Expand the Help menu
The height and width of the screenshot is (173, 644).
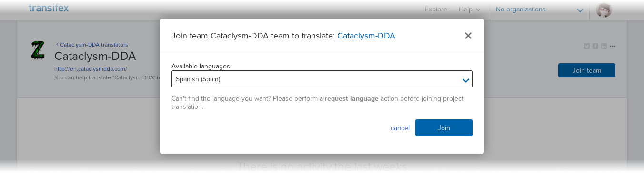[469, 10]
